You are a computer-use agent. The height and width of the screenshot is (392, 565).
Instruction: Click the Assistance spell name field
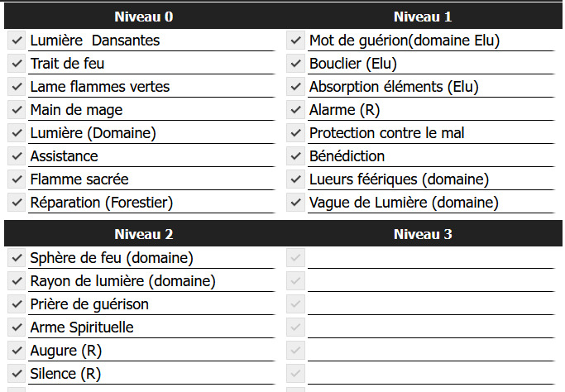[x=151, y=155]
